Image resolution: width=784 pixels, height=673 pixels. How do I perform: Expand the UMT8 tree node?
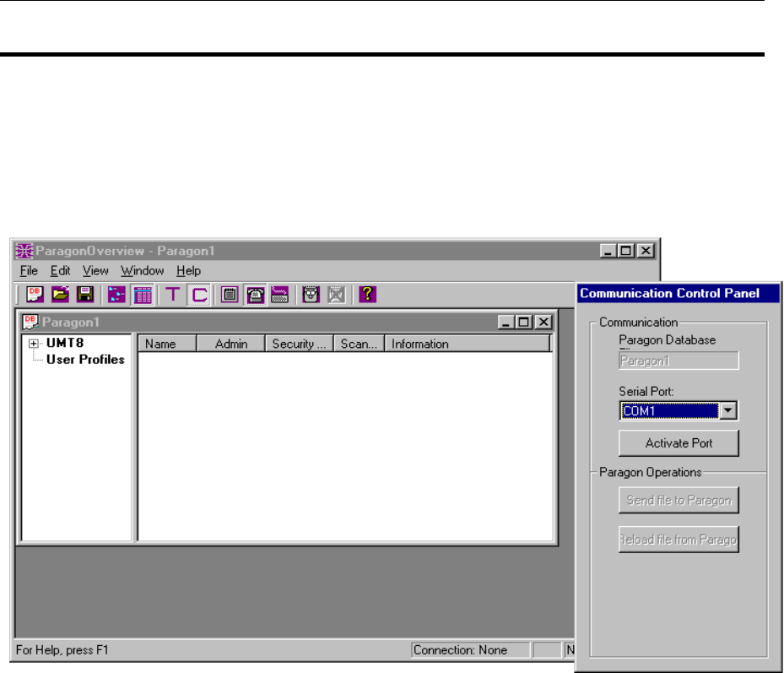pos(33,343)
